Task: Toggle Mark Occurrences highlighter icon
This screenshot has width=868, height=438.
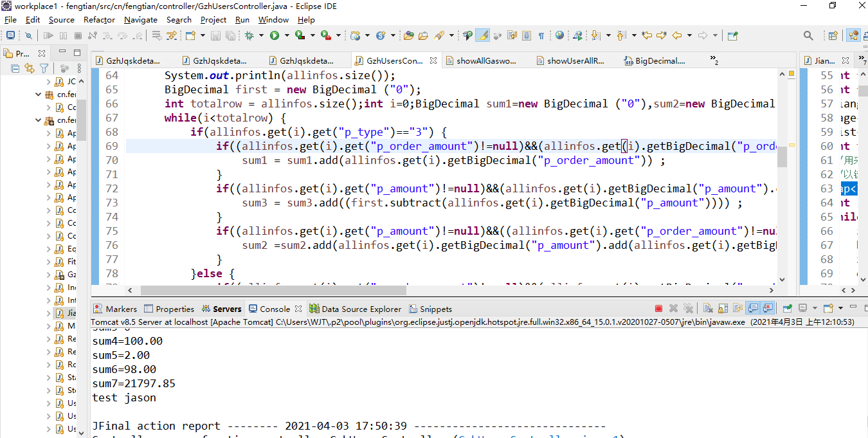Action: (482, 35)
